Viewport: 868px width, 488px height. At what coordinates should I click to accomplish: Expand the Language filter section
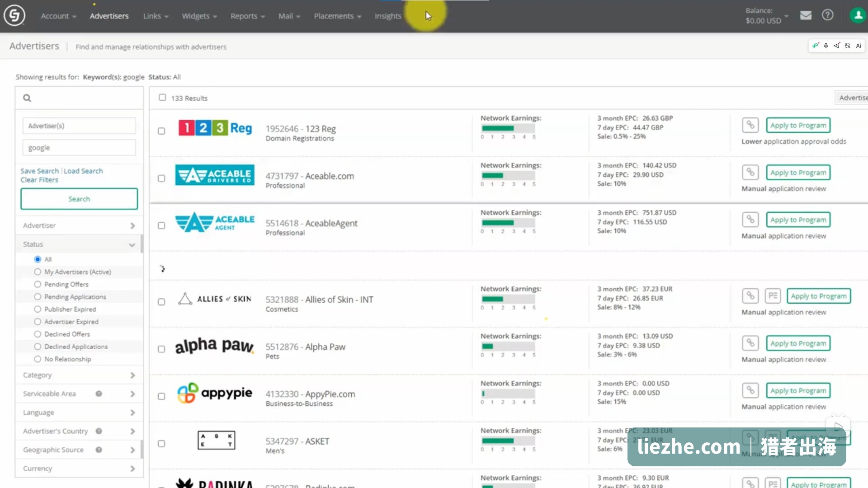tap(79, 413)
